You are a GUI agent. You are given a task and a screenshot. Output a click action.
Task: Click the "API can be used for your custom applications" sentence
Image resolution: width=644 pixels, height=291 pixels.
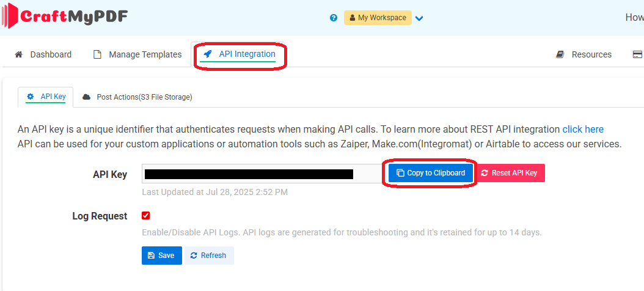[x=320, y=144]
